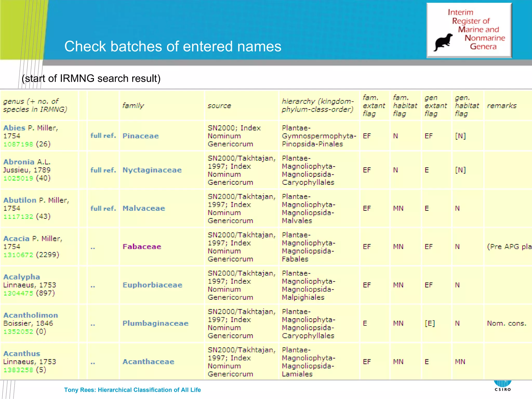Open the Plumbaginaceae family link
This screenshot has width=532, height=399.
point(155,323)
